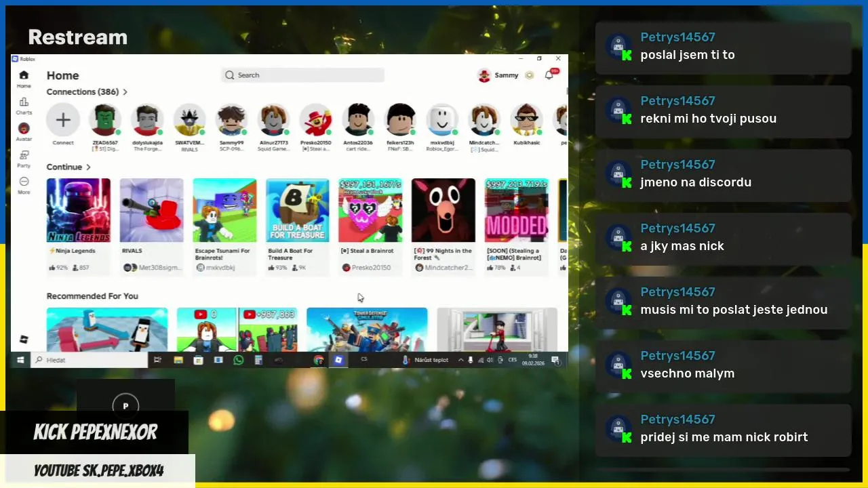Switch to Roblox on the taskbar
Image resolution: width=868 pixels, height=488 pixels.
point(338,360)
